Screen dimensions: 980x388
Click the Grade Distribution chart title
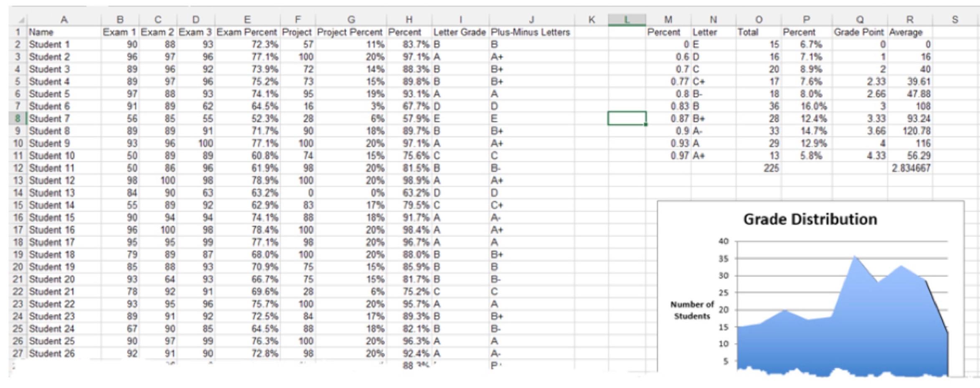[810, 219]
